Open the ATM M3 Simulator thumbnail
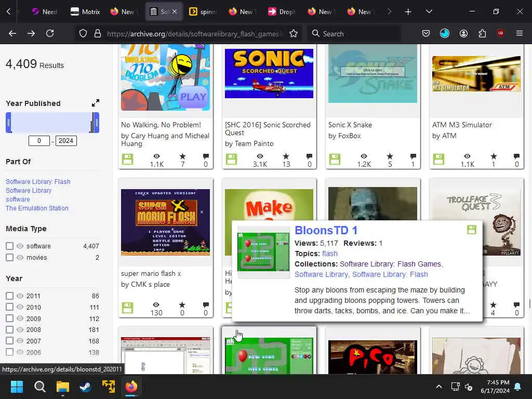The width and height of the screenshot is (532, 399). click(x=476, y=74)
